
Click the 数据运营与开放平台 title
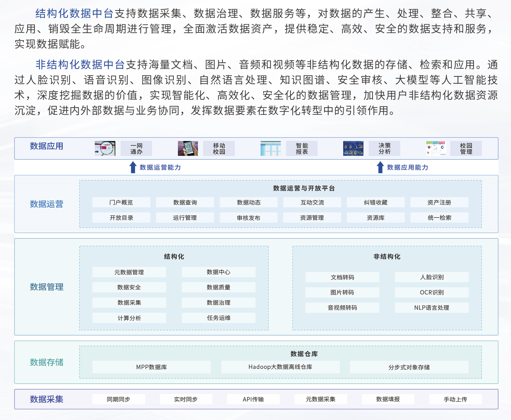tap(304, 188)
